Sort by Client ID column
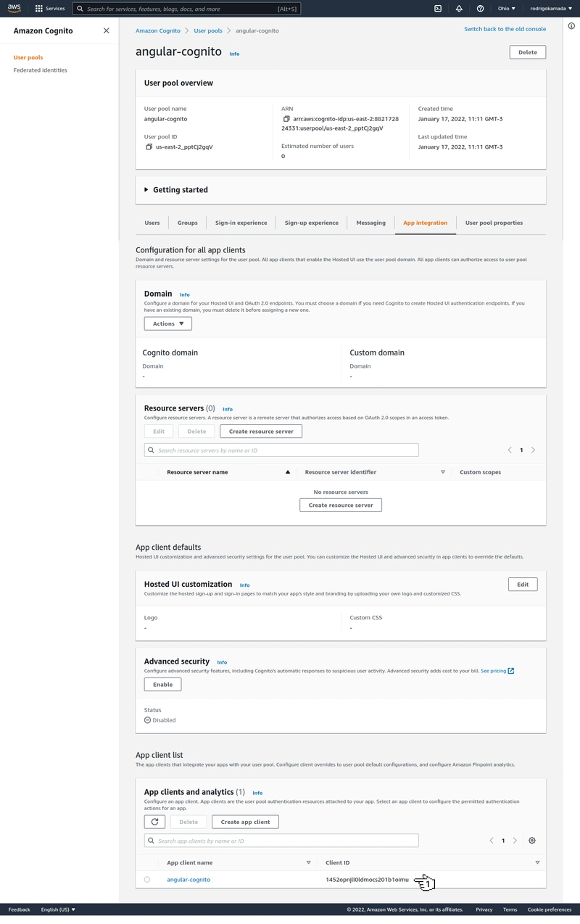 pos(537,863)
